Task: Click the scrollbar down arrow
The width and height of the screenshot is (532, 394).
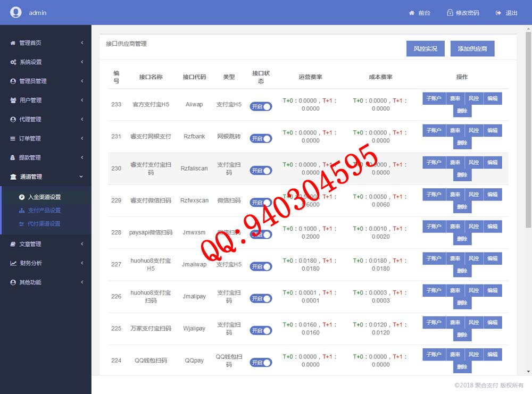Action: point(528,372)
